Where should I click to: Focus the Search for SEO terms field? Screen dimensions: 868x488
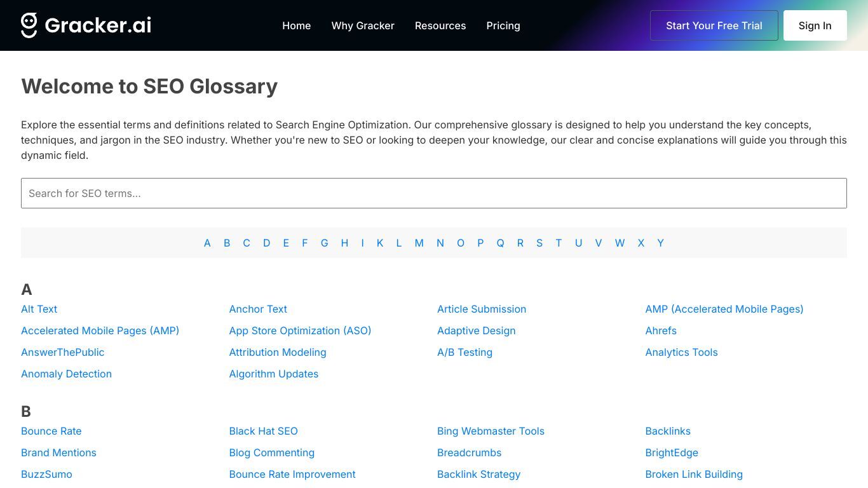pyautogui.click(x=434, y=193)
